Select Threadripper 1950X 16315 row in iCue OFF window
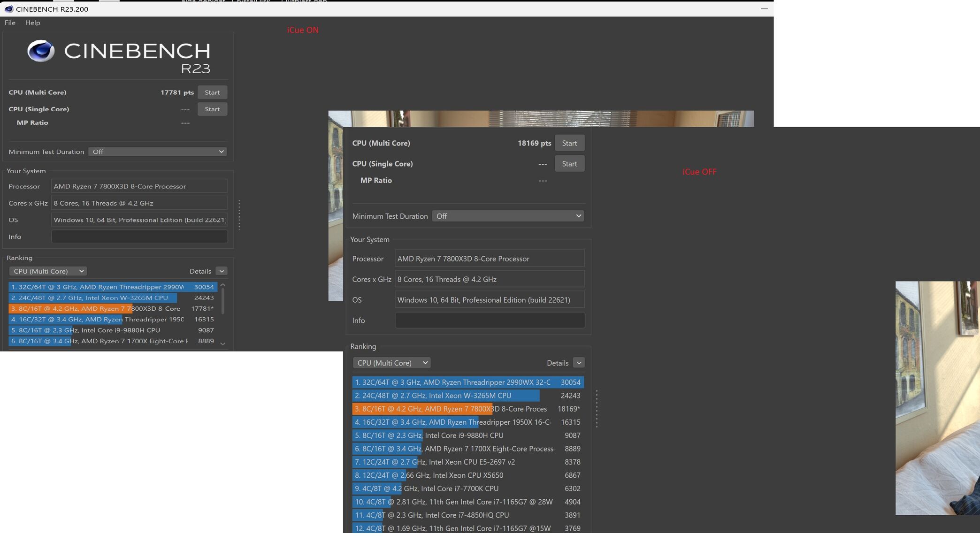This screenshot has height=542, width=980. (468, 422)
